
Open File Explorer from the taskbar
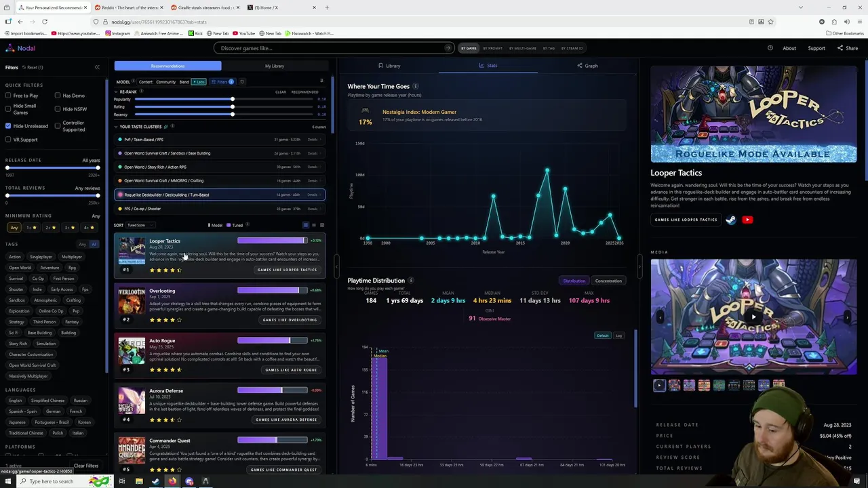pos(139,481)
